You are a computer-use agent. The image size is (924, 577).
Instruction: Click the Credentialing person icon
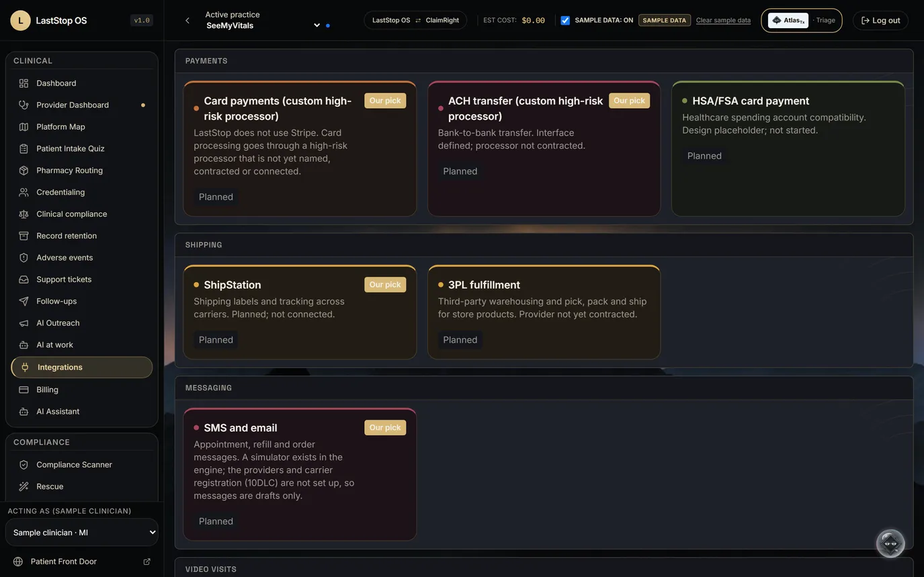pyautogui.click(x=24, y=192)
